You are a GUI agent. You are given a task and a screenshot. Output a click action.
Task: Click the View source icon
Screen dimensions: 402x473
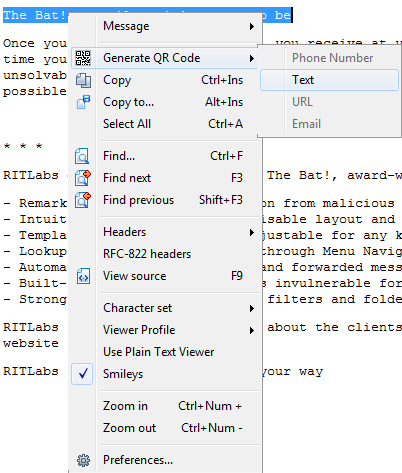coord(83,276)
